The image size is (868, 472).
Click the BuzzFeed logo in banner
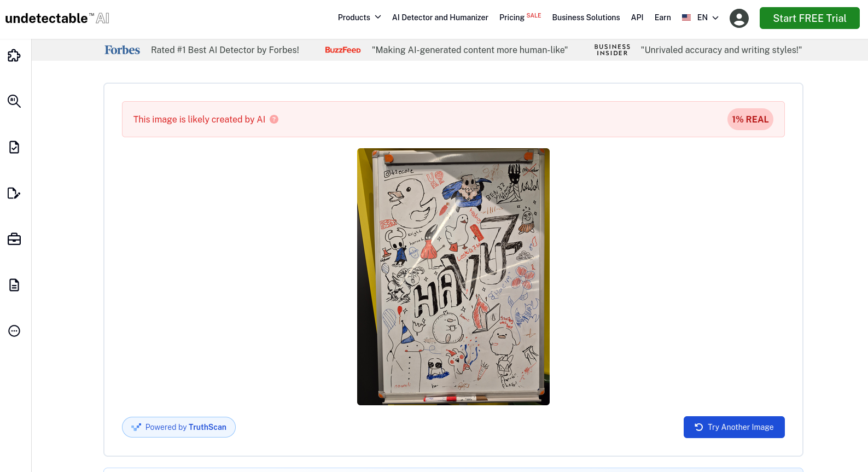343,50
